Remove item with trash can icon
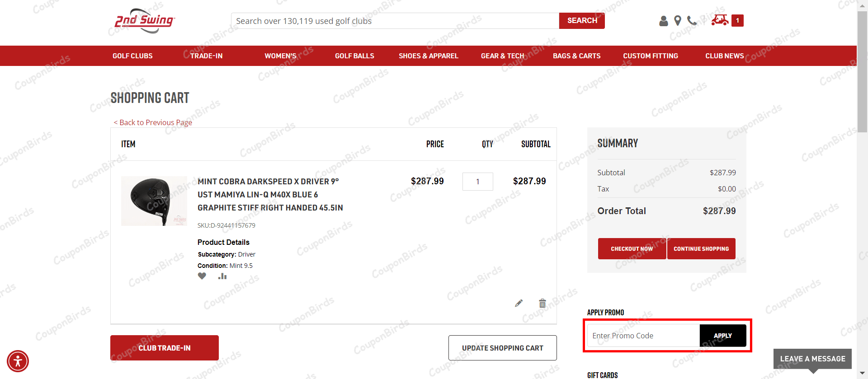Image resolution: width=868 pixels, height=379 pixels. tap(542, 303)
